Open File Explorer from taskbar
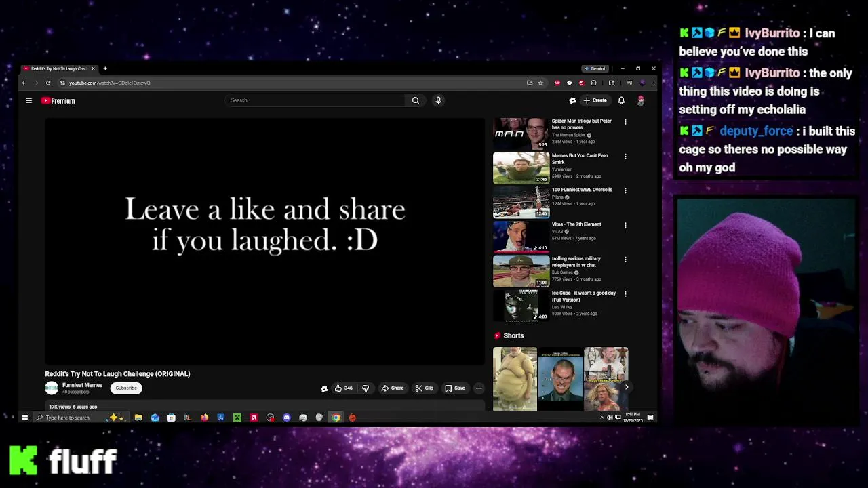The width and height of the screenshot is (868, 488). [x=138, y=418]
